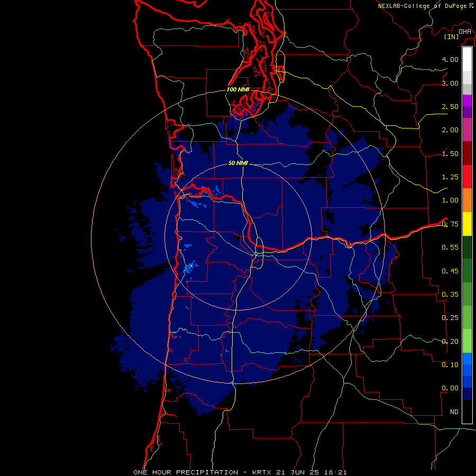Click the 100 NMI range ring label

pyautogui.click(x=238, y=89)
